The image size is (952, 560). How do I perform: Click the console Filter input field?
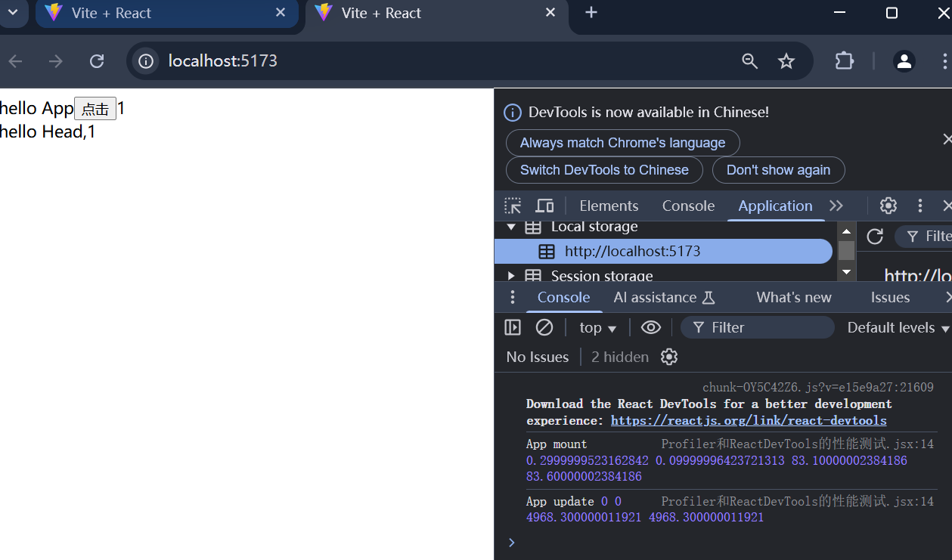[758, 327]
